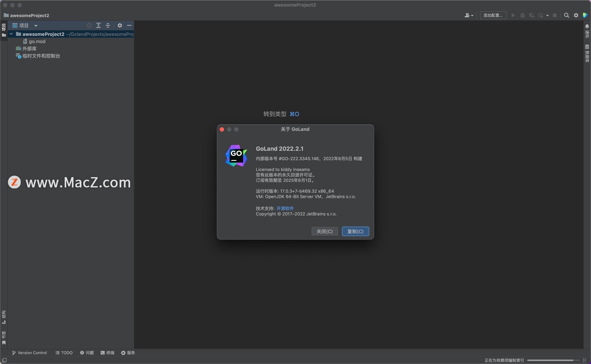Image resolution: width=591 pixels, height=364 pixels.
Task: Click the 复制(C) button
Action: (x=355, y=231)
